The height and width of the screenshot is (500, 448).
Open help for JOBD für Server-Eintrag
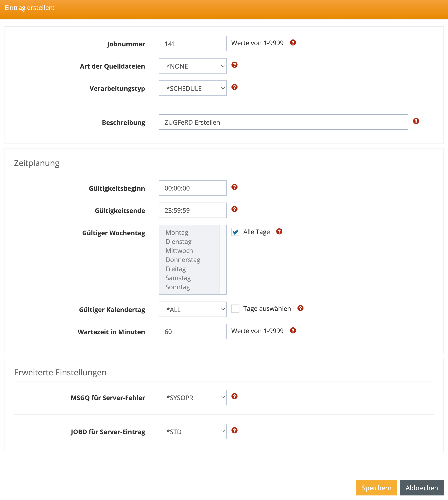pyautogui.click(x=234, y=430)
